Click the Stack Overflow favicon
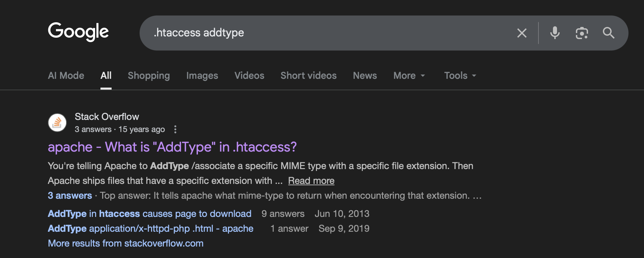Image resolution: width=644 pixels, height=258 pixels. coord(57,123)
